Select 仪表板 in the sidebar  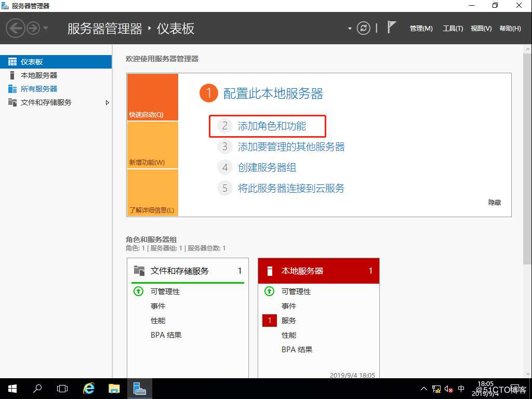(56, 62)
